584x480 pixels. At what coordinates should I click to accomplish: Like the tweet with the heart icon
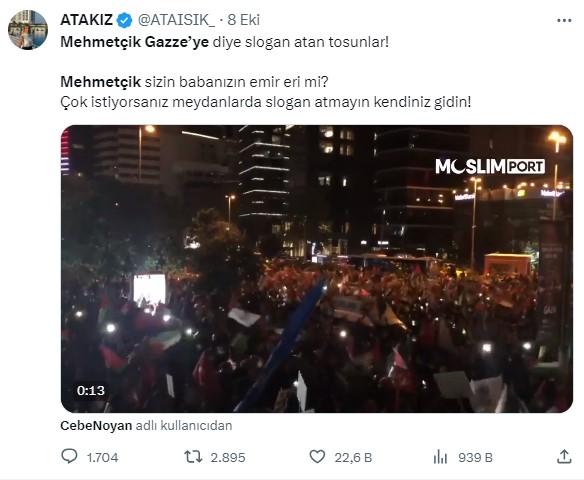[317, 457]
